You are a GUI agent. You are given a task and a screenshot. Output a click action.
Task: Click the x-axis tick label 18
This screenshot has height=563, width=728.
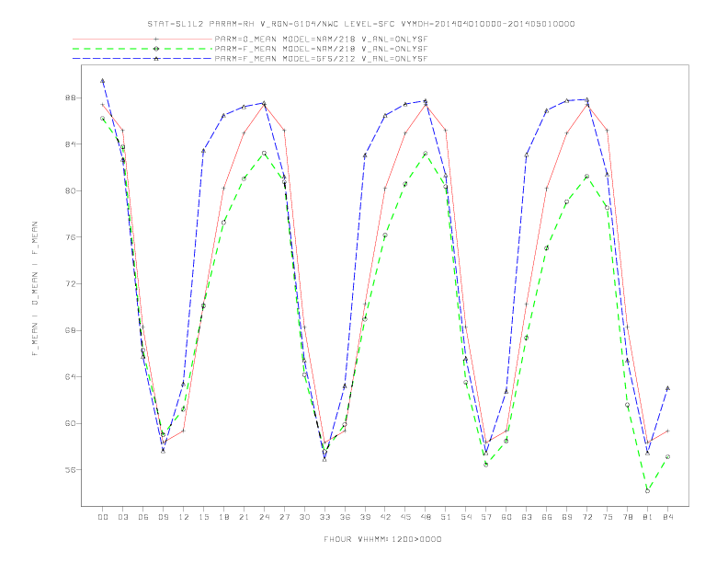pos(223,517)
